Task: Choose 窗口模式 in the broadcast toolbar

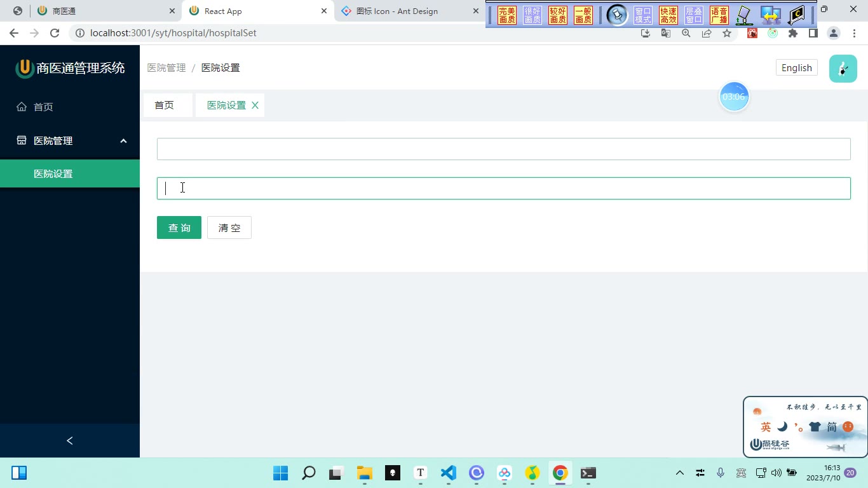Action: (643, 15)
